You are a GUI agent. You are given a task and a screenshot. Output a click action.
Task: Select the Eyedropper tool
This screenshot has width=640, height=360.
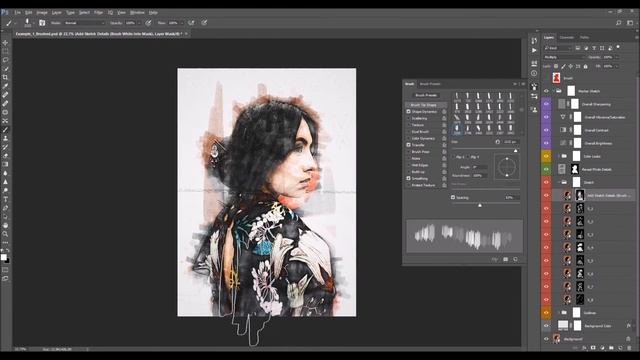click(x=5, y=86)
